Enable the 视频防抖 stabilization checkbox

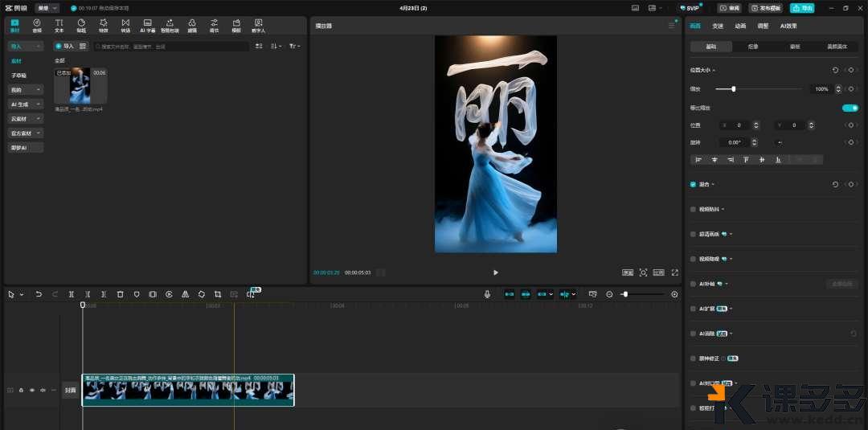click(x=694, y=209)
